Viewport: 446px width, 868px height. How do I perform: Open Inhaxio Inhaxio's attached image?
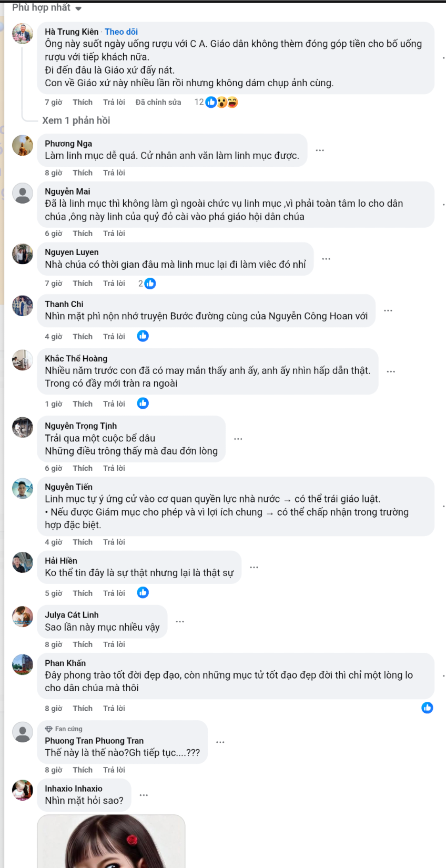click(111, 841)
